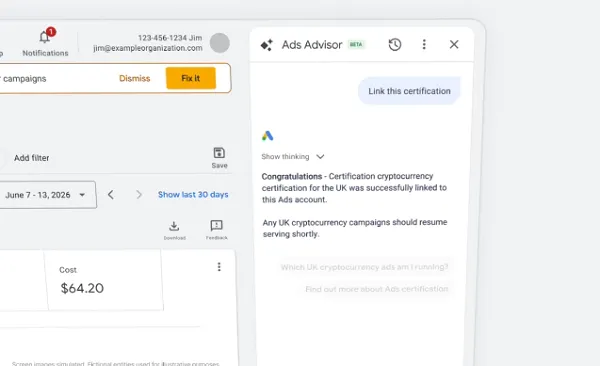Click the 'Any UK cryptocurrency campaigns should resume' text

tap(355, 228)
